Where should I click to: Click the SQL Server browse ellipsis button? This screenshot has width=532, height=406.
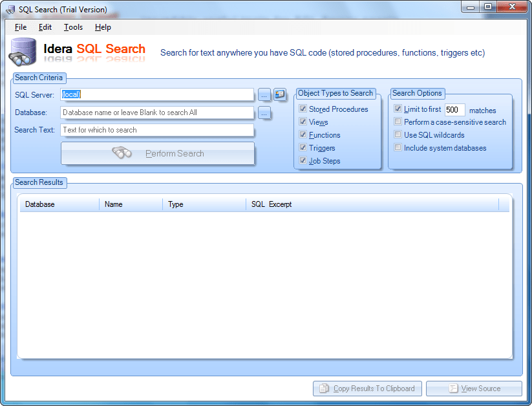click(264, 94)
